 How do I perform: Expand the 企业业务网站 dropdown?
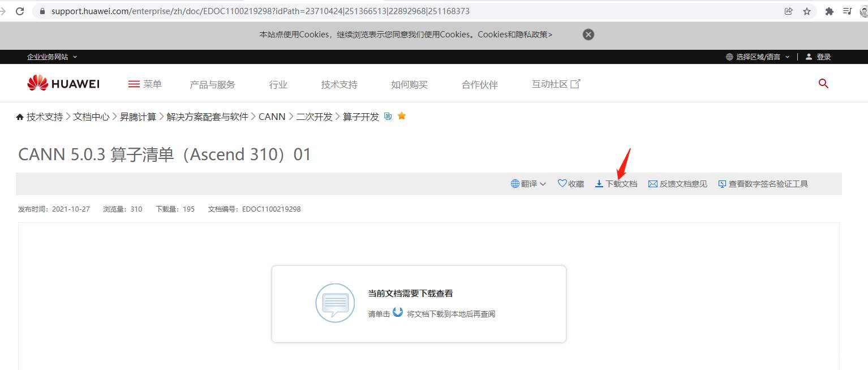click(x=52, y=57)
